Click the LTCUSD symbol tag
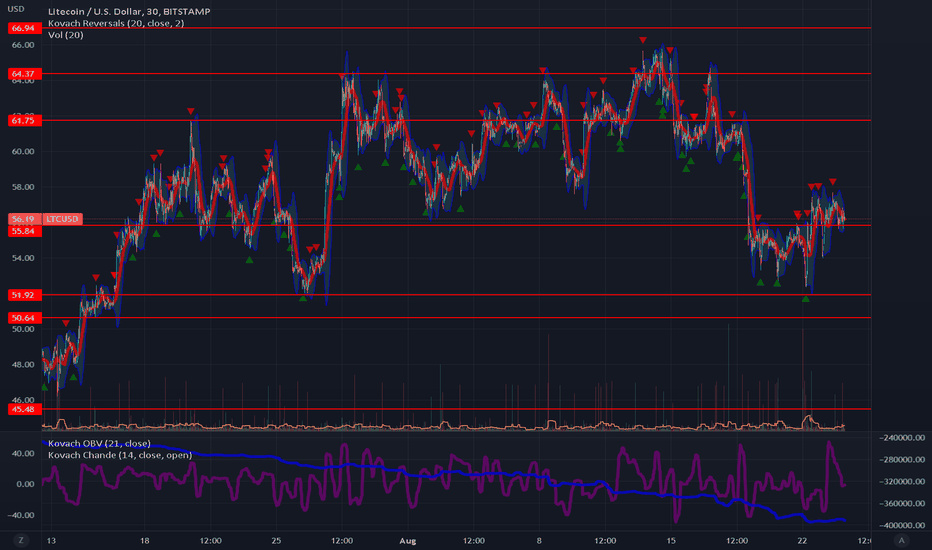Screen dimensions: 932x550 pos(62,219)
